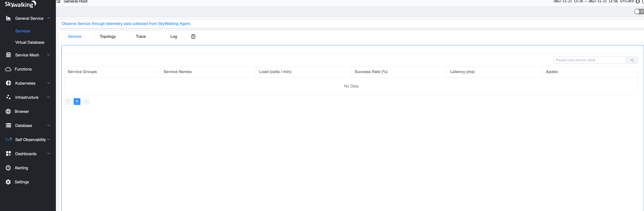Switch to the Topology tab
644x211 pixels.
108,37
